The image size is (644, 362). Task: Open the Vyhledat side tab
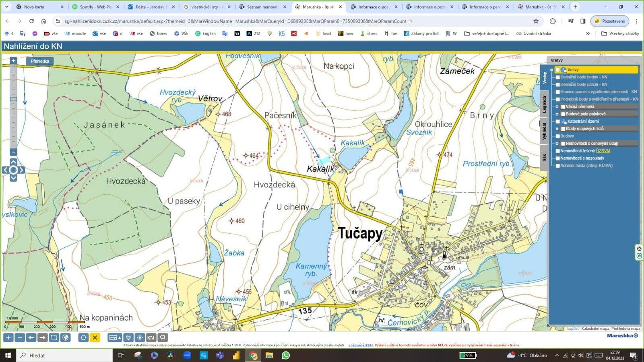544,131
